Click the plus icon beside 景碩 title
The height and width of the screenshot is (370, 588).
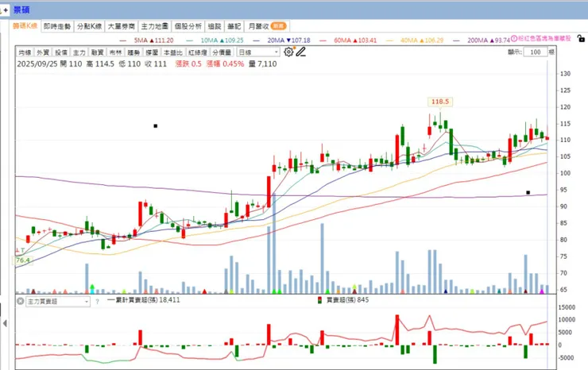coord(6,10)
